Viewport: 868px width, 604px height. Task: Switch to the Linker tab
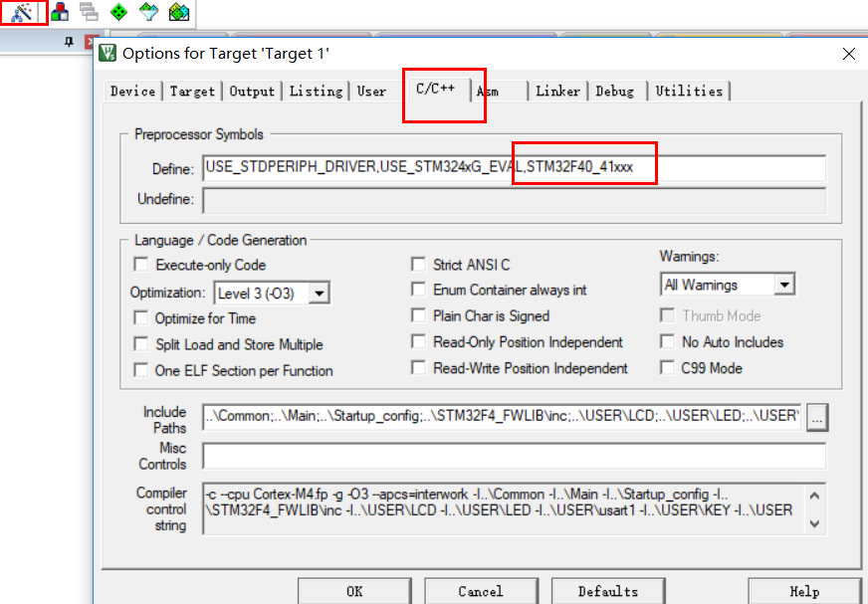[x=557, y=91]
